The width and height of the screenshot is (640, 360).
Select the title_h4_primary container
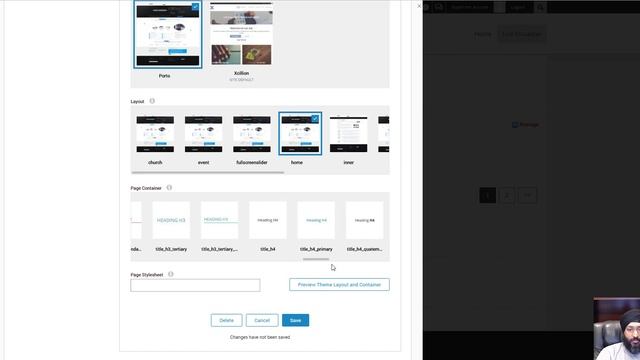click(x=316, y=220)
